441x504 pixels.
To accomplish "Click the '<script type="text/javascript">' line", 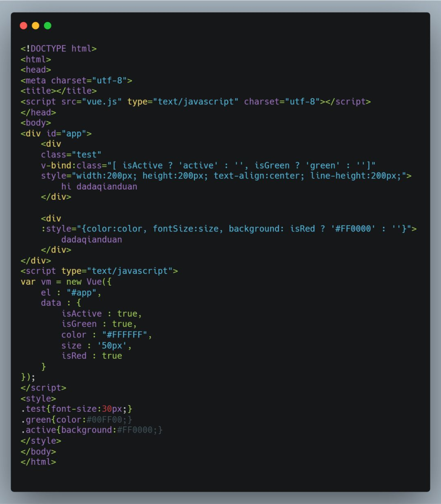I will tap(99, 271).
